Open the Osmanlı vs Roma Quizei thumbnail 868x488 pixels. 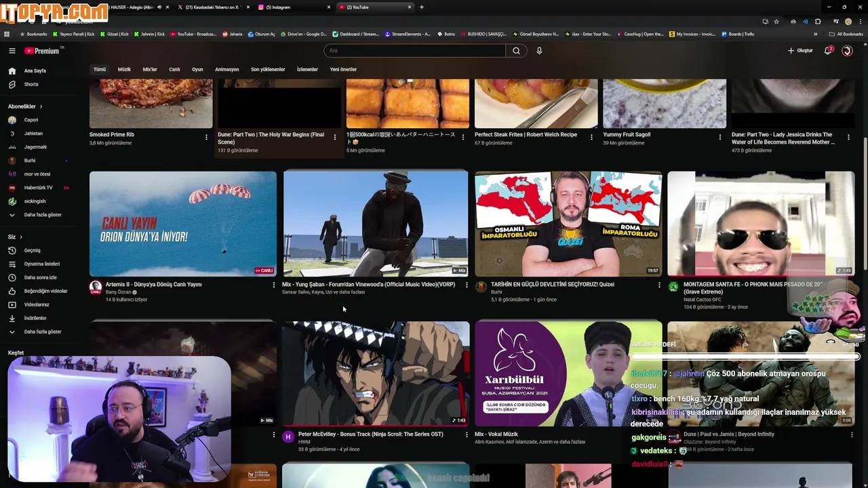pos(568,224)
